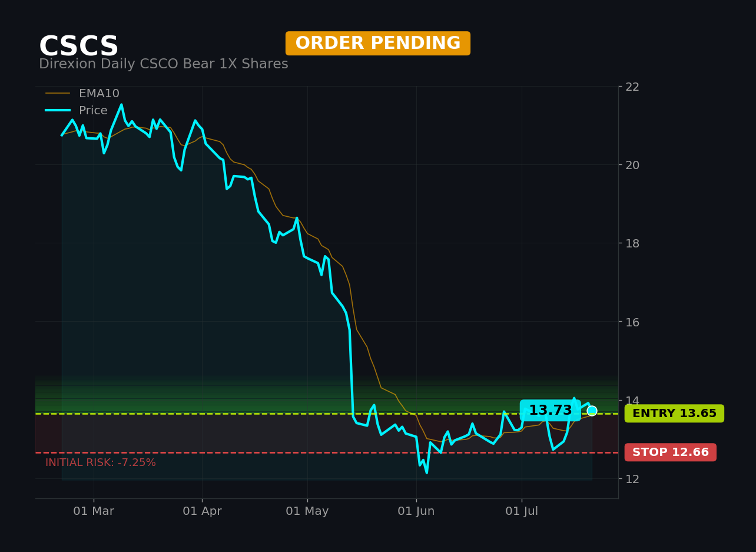This screenshot has height=552, width=756.
Task: Click the 01 Jun axis label
Action: point(416,511)
